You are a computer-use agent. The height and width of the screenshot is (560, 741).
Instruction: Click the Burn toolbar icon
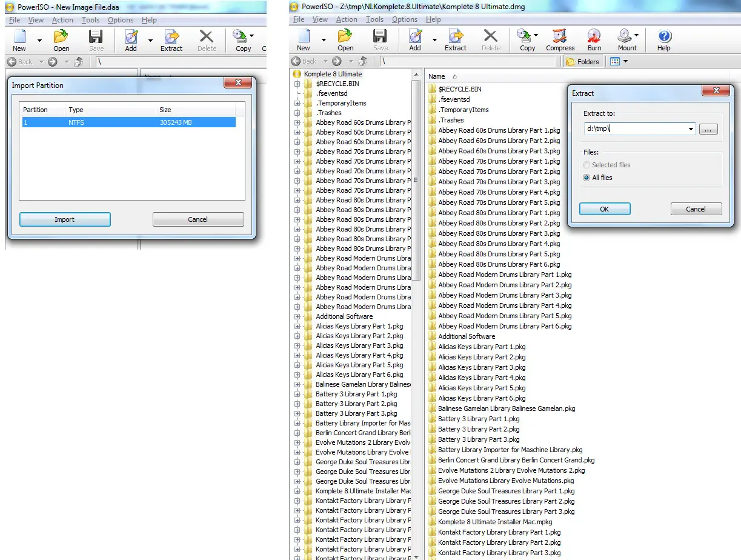594,40
